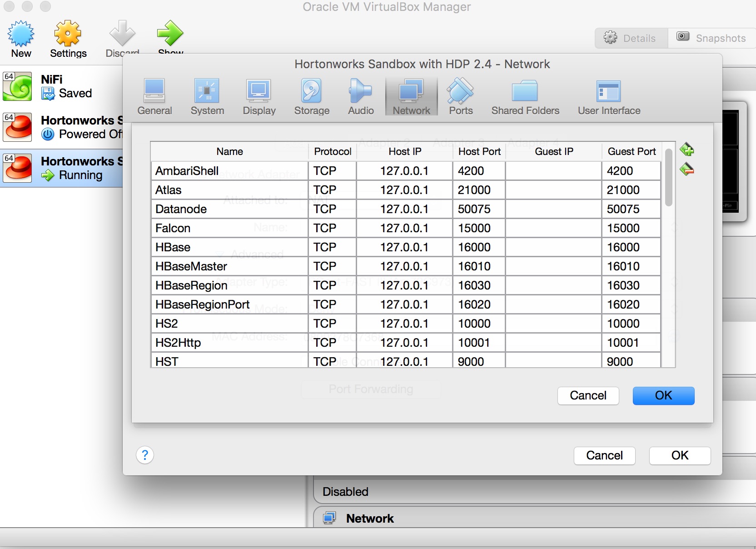Switch to the User Interface settings
Image resolution: width=756 pixels, height=549 pixels.
(609, 96)
